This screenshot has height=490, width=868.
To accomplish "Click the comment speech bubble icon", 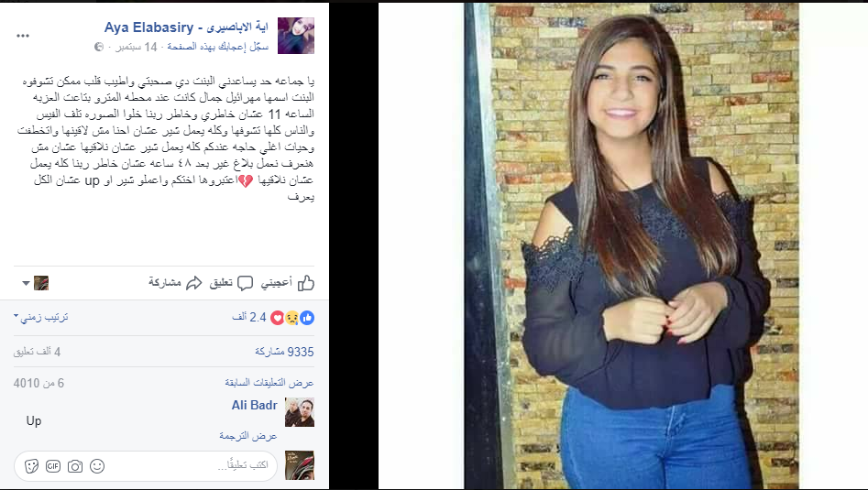I will point(245,283).
